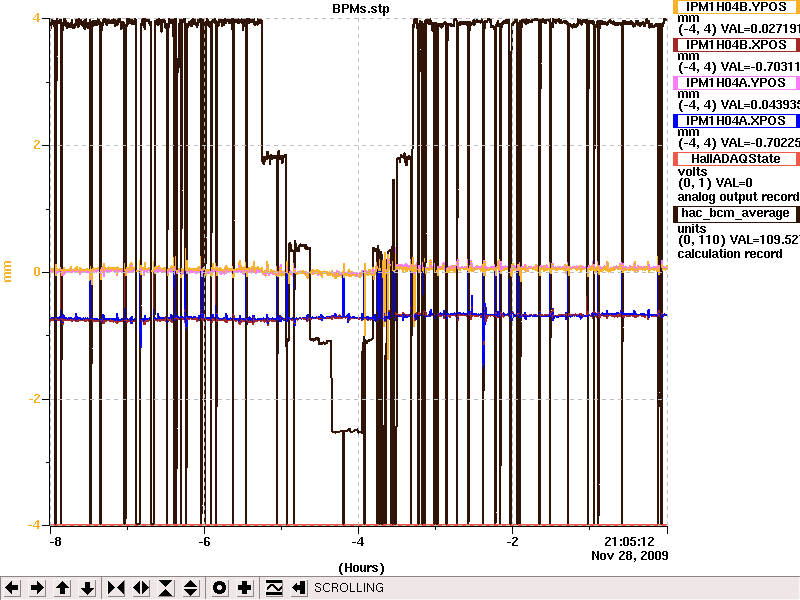Zoom in vertically with the hourglass icon
The height and width of the screenshot is (600, 800).
[166, 588]
